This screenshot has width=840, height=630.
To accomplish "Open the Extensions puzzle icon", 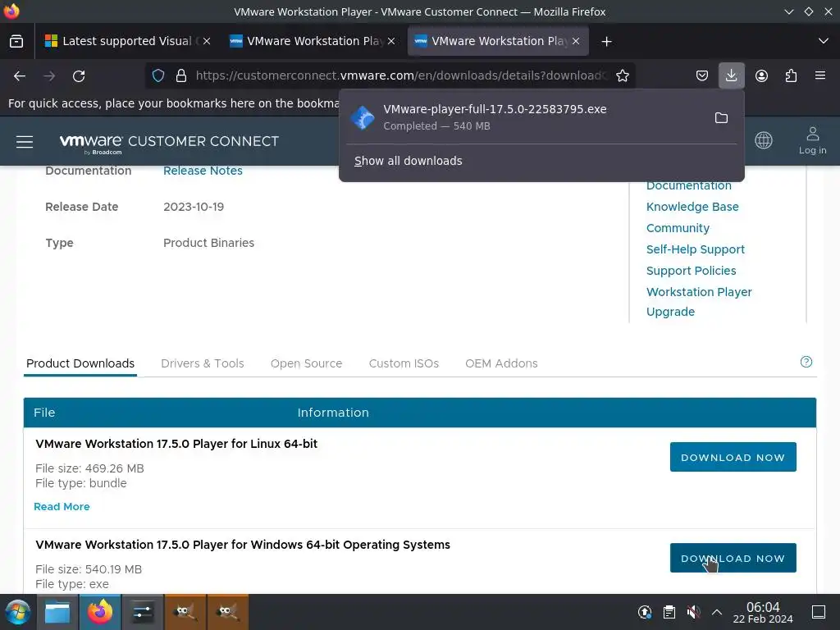I will (792, 75).
